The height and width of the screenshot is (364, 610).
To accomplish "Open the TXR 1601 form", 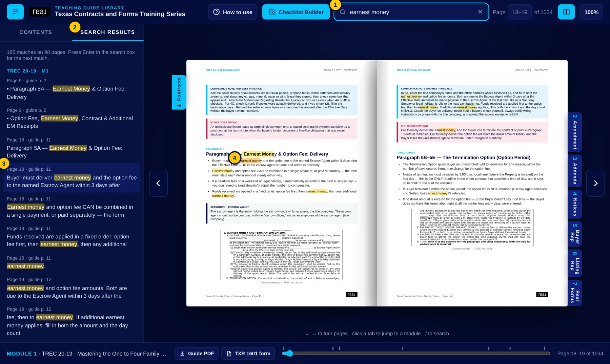I will [248, 354].
